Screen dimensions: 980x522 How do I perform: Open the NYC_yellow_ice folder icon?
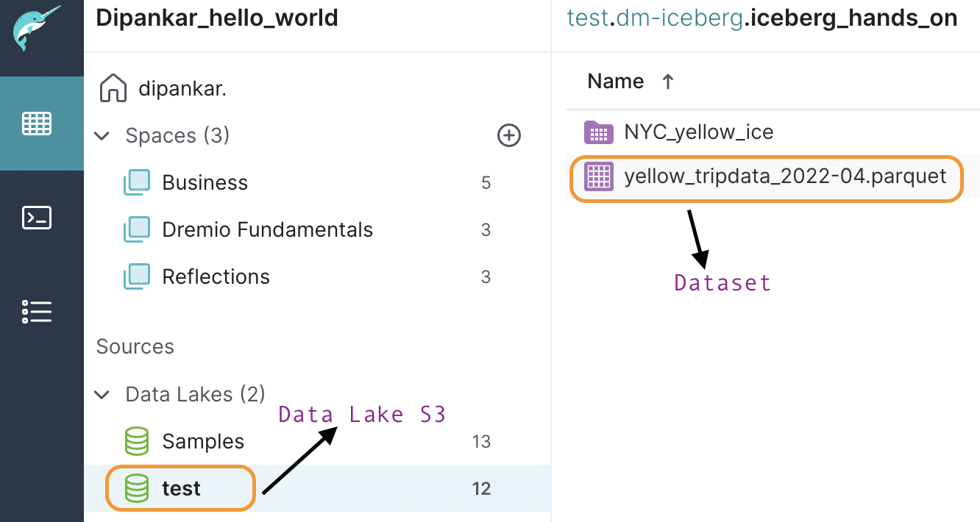[598, 132]
